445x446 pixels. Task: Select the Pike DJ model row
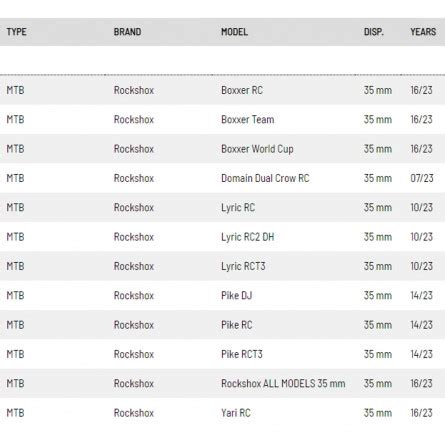click(x=222, y=296)
